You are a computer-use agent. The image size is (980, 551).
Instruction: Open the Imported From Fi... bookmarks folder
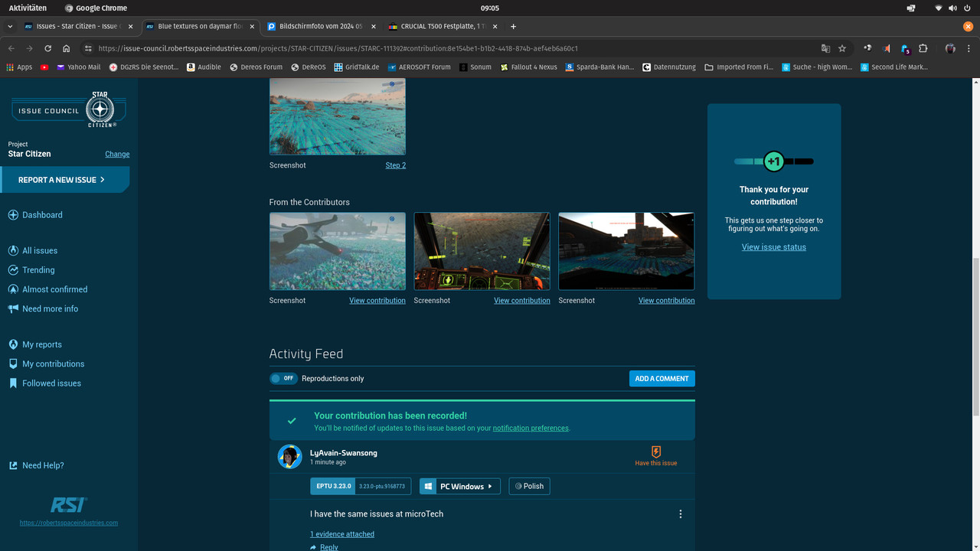click(x=739, y=67)
